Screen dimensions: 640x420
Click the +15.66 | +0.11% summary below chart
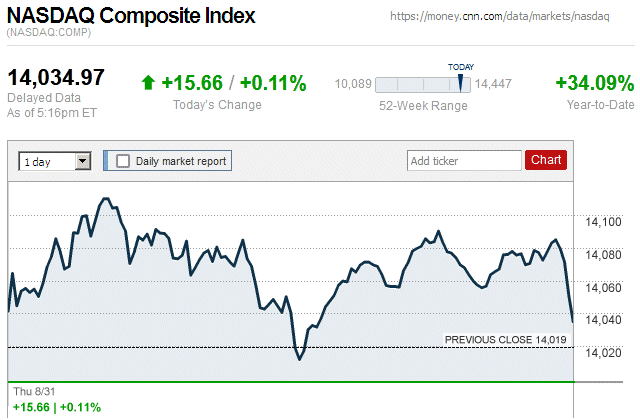coord(57,407)
